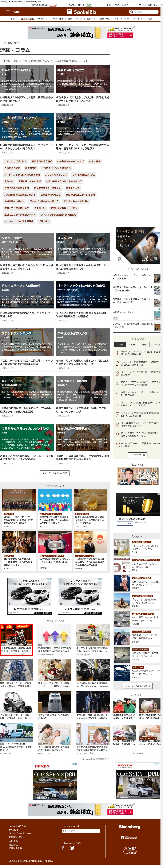Go to 仕事・キャリア navigation item
The height and width of the screenshot is (868, 163).
point(75,18)
